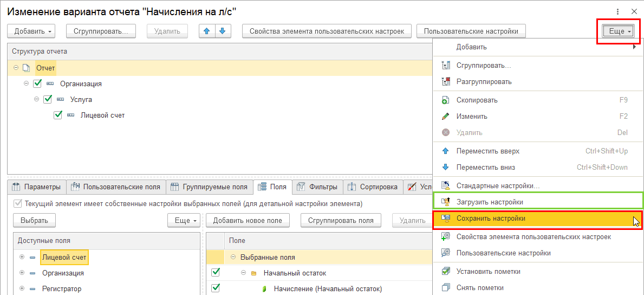
Task: Collapse the Отчет tree node
Action: click(x=16, y=68)
